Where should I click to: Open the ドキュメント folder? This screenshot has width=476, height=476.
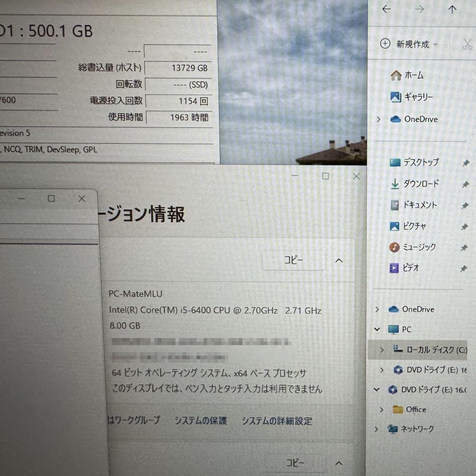(x=413, y=205)
